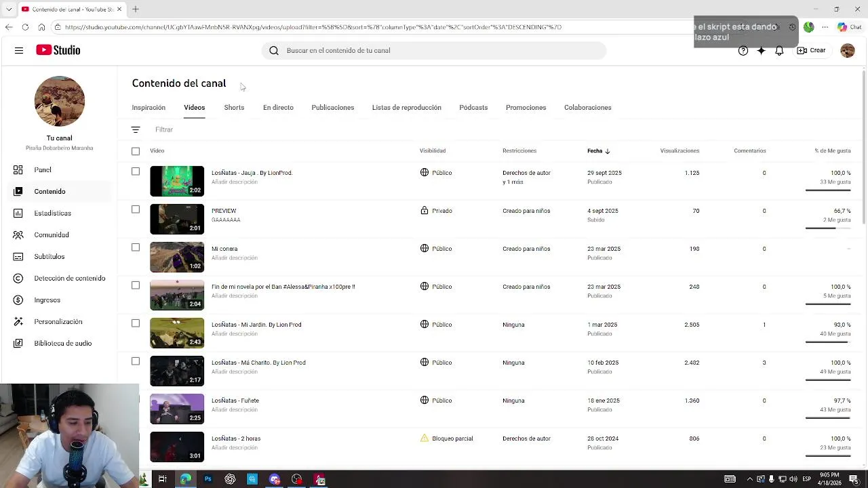This screenshot has width=868, height=488.
Task: Open visibility for Fuñete video
Action: click(x=435, y=401)
